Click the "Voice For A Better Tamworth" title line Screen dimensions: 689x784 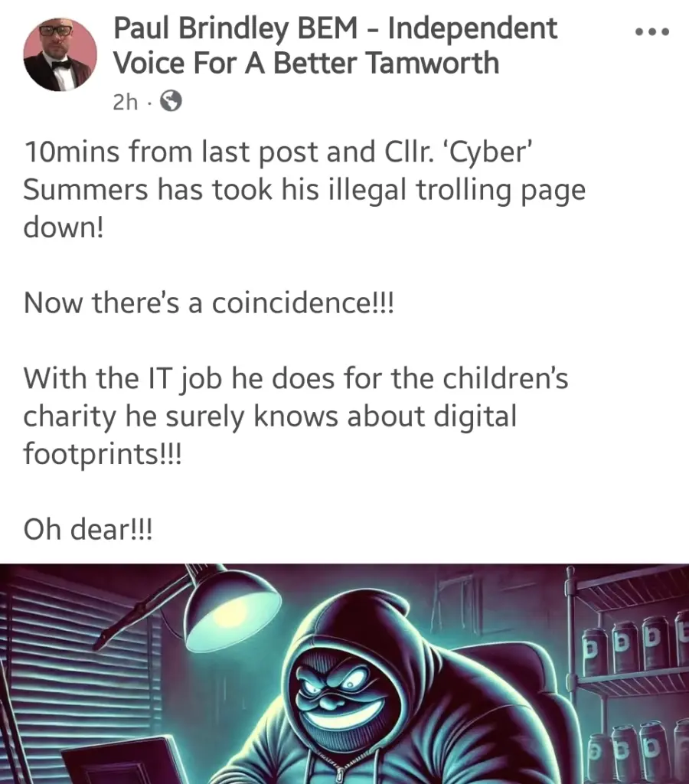(306, 63)
